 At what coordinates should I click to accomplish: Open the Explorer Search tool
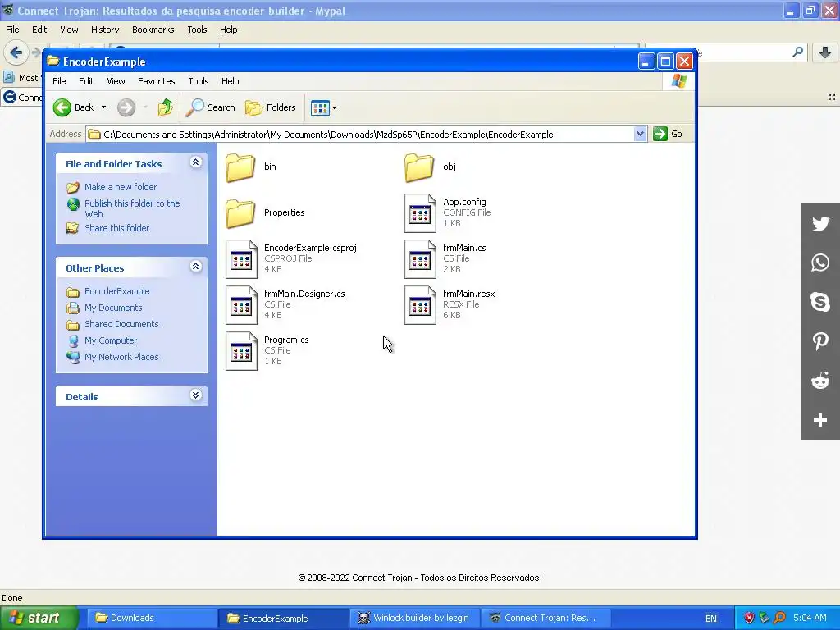[211, 107]
